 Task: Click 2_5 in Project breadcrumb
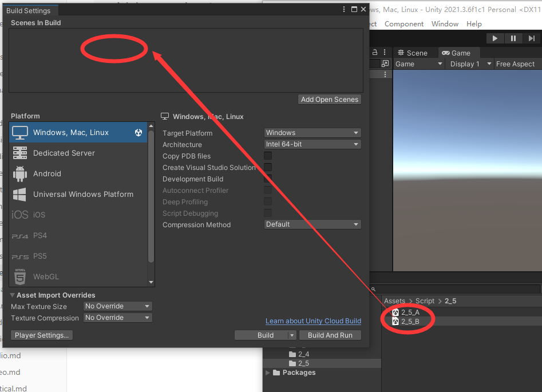click(x=450, y=301)
